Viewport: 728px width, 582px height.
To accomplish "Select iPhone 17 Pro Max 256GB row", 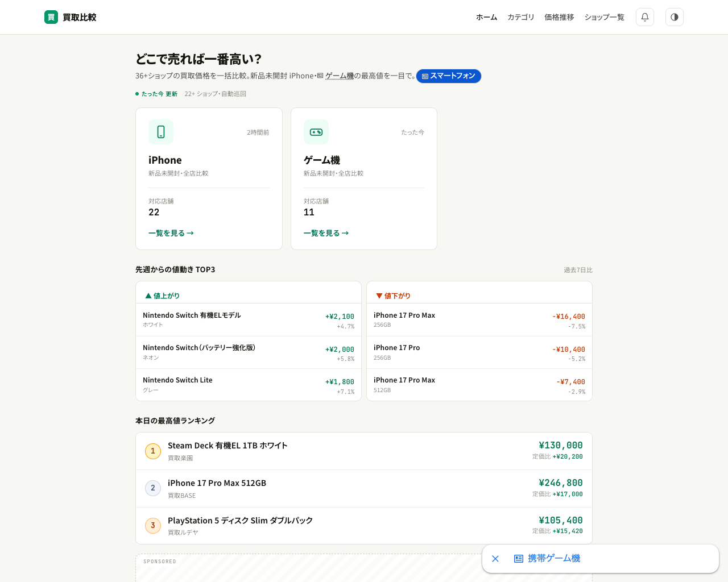I will coord(479,320).
